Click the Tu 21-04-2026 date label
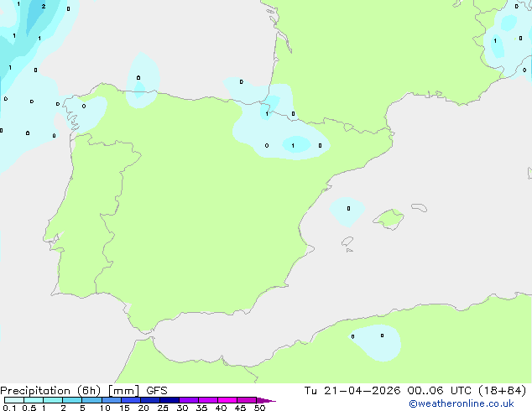This screenshot has width=532, height=411. (352, 391)
